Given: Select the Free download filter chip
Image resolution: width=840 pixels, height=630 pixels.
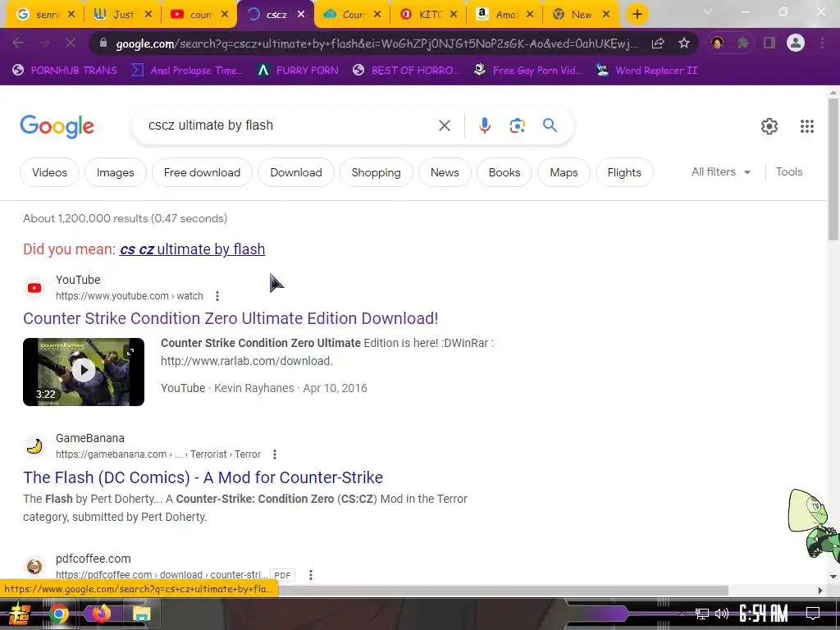Looking at the screenshot, I should [x=202, y=172].
